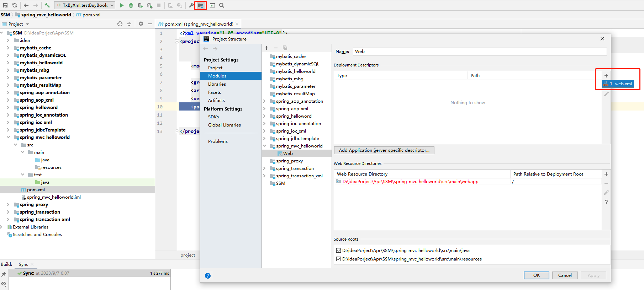Viewport: 644px width, 290px height.
Task: Open the TxByXml.testBuyBook run configuration dropdown
Action: (x=85, y=5)
